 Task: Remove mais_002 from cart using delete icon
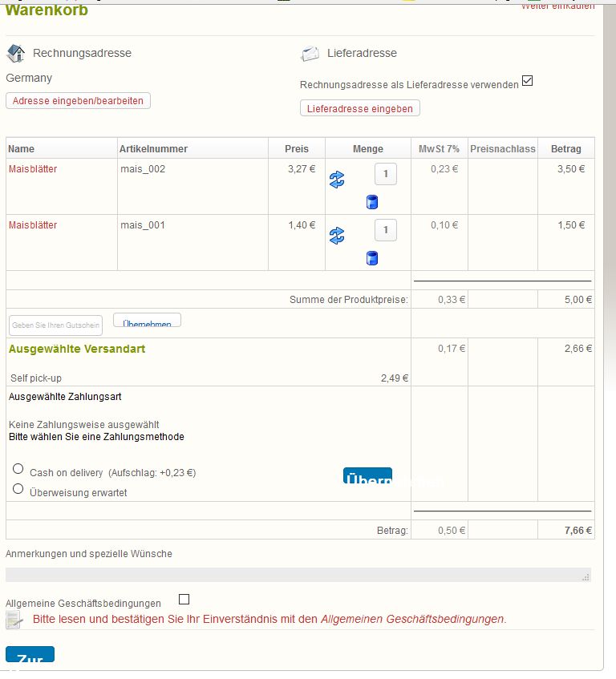[x=371, y=202]
